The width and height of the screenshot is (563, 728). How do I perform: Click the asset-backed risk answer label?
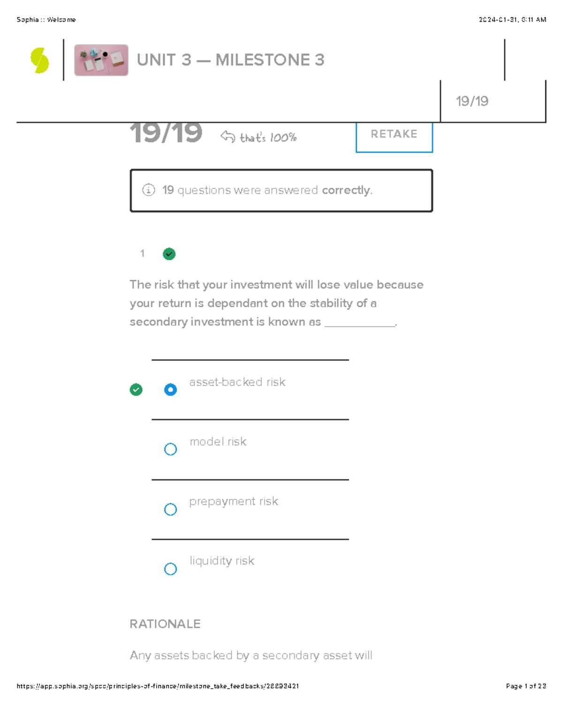point(237,382)
